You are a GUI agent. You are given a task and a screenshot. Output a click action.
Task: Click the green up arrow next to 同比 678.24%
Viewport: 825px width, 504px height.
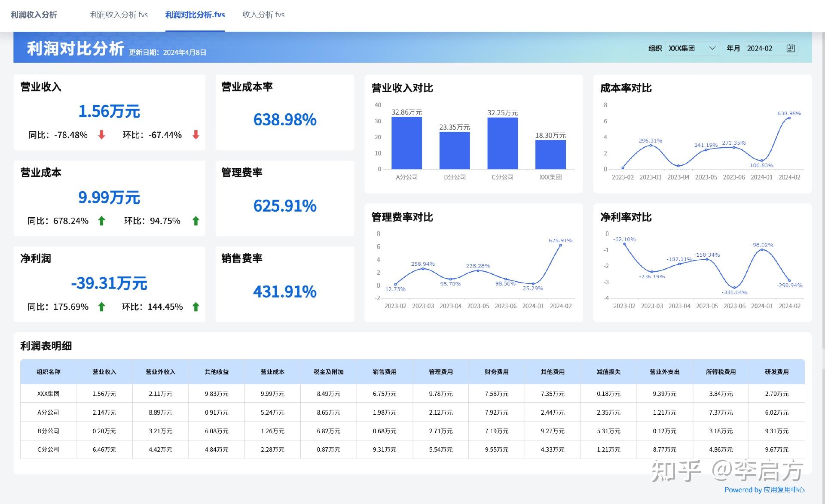[102, 221]
